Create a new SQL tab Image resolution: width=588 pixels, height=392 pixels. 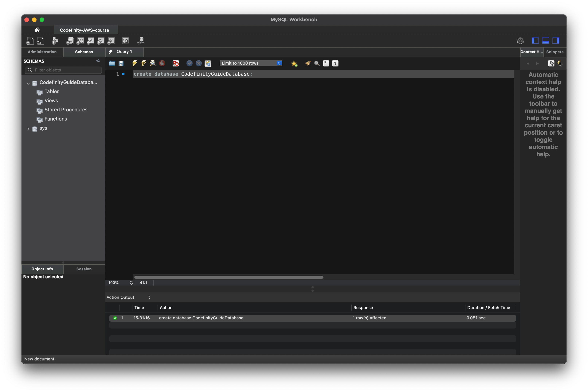coord(30,41)
